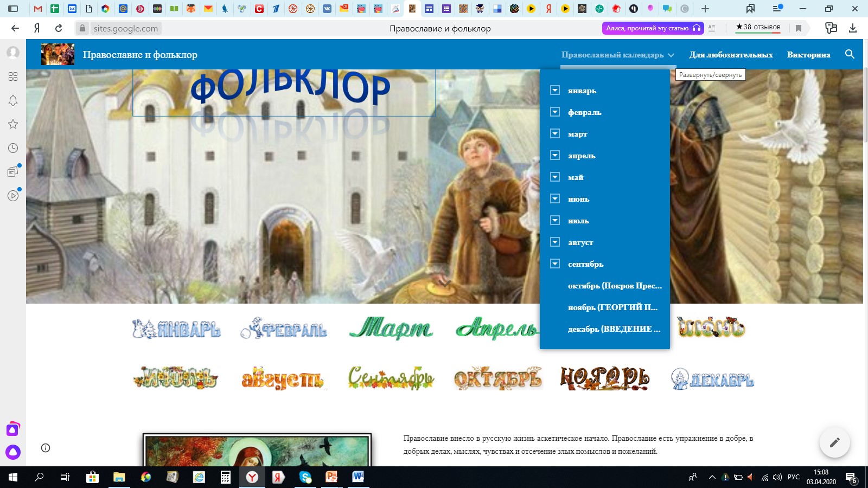Click the Февраль decorative month image

284,329
